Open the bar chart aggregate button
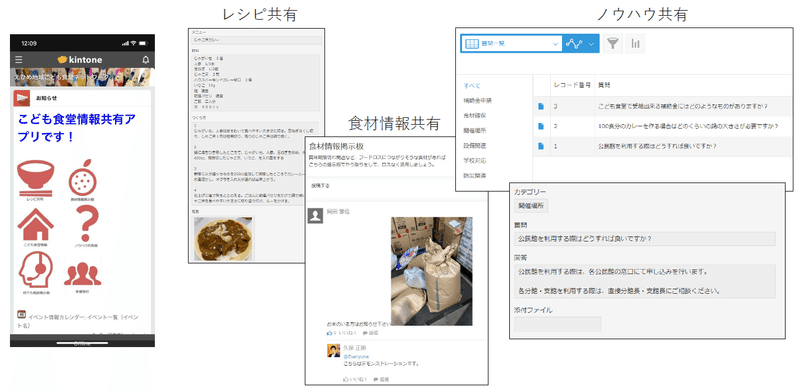 click(x=635, y=44)
